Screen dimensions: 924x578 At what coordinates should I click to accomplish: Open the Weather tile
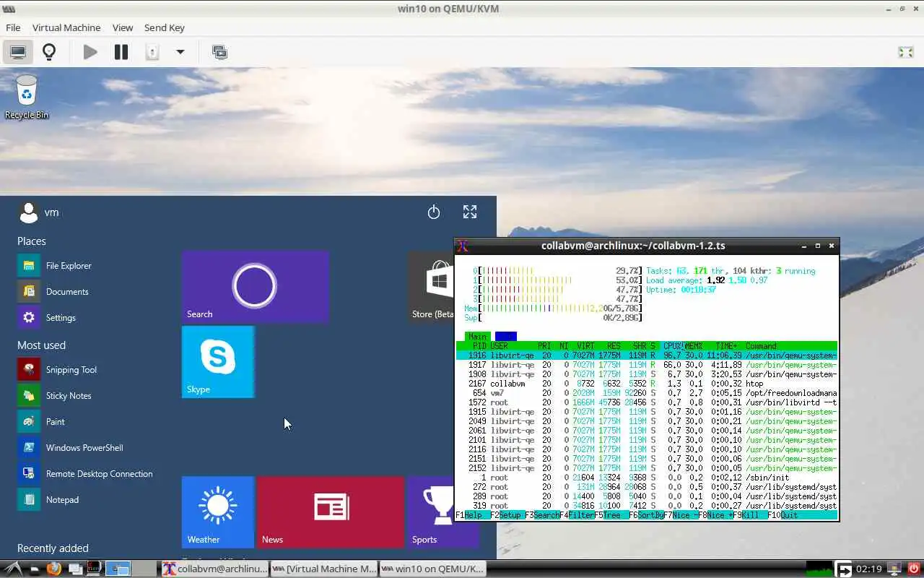pos(218,512)
